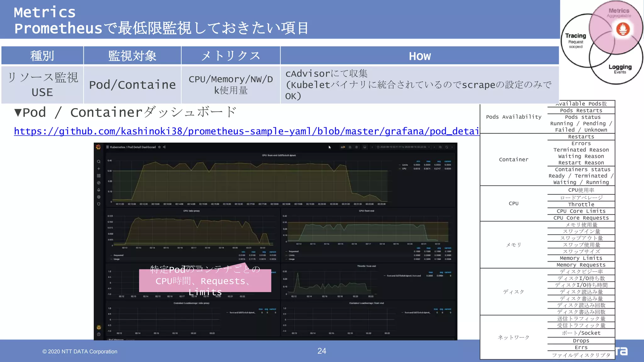
Task: Click the refresh dashboard icon
Action: (x=447, y=147)
